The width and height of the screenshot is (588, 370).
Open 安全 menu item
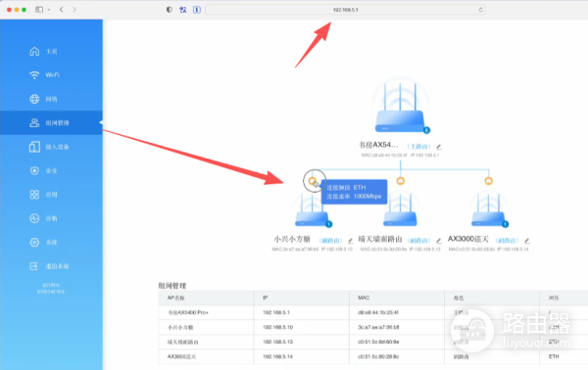click(x=51, y=170)
